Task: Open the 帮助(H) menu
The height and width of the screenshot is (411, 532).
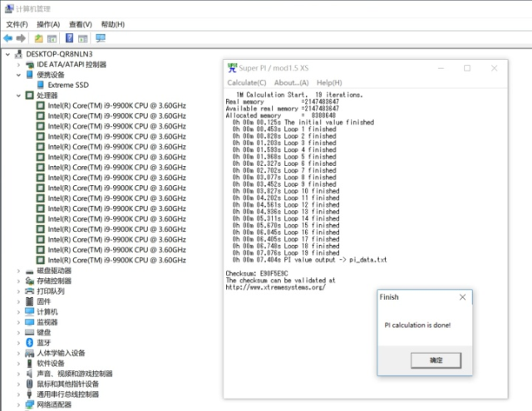Action: click(x=113, y=24)
